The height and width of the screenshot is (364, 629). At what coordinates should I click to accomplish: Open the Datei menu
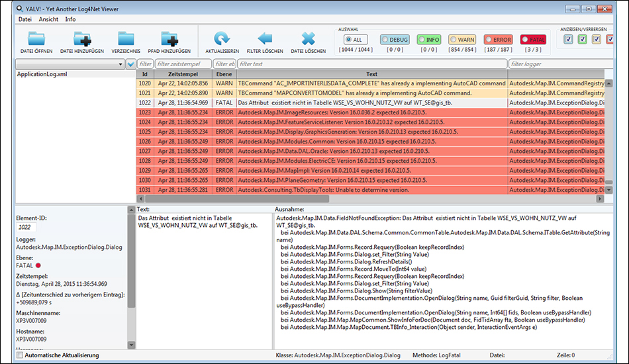click(x=25, y=19)
